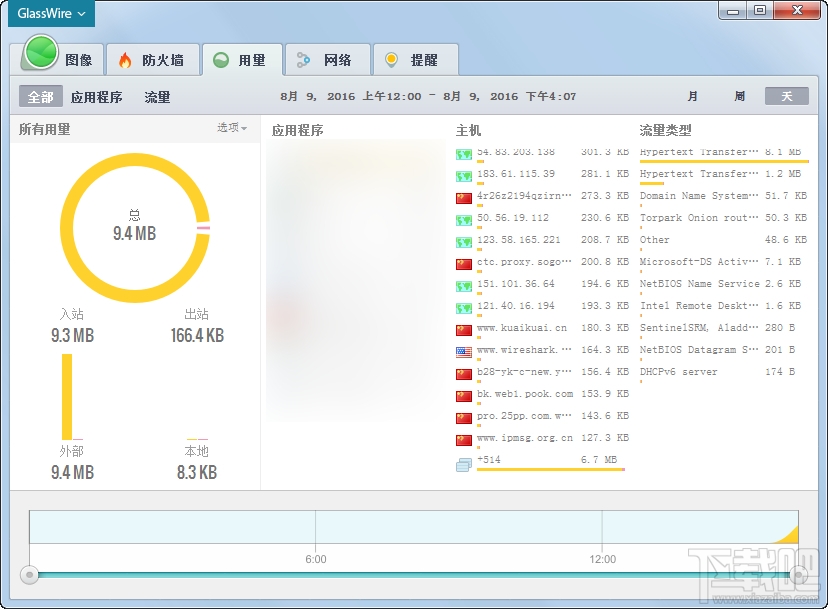Click the flag icon beside 50.56.19.112
The height and width of the screenshot is (609, 828).
464,220
